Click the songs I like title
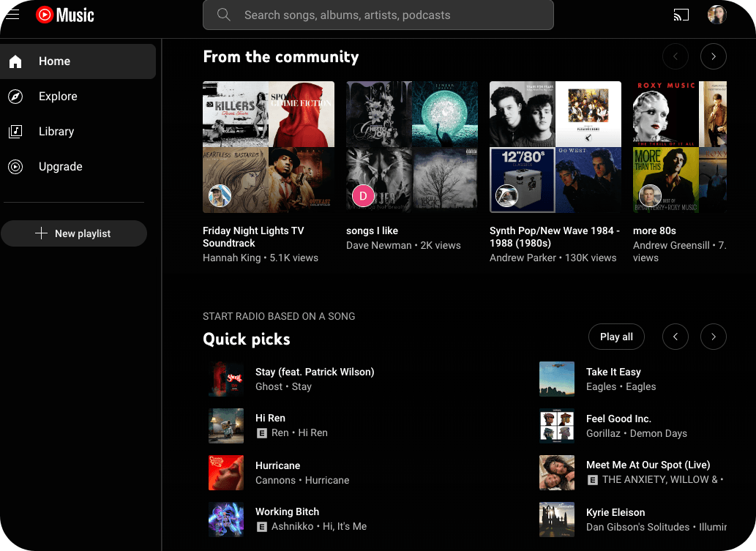Screen dimensions: 756x551 [372, 231]
